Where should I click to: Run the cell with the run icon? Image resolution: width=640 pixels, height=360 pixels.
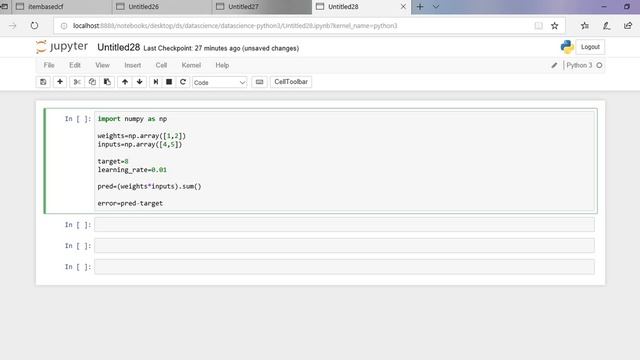(x=156, y=82)
